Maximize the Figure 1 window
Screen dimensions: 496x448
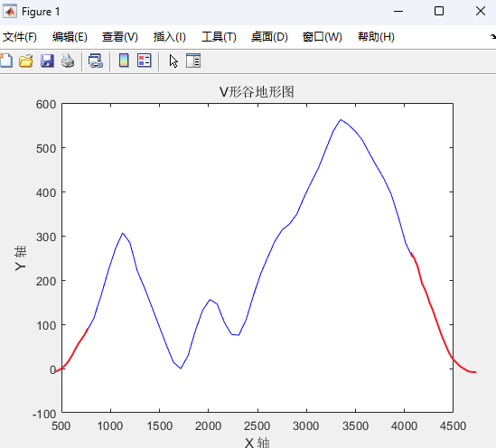[439, 12]
